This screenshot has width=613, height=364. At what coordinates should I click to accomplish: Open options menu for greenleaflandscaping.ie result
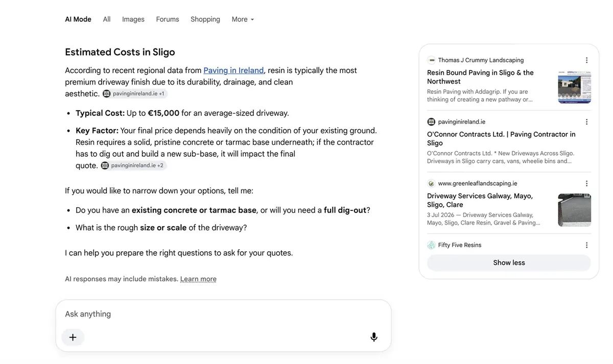586,184
